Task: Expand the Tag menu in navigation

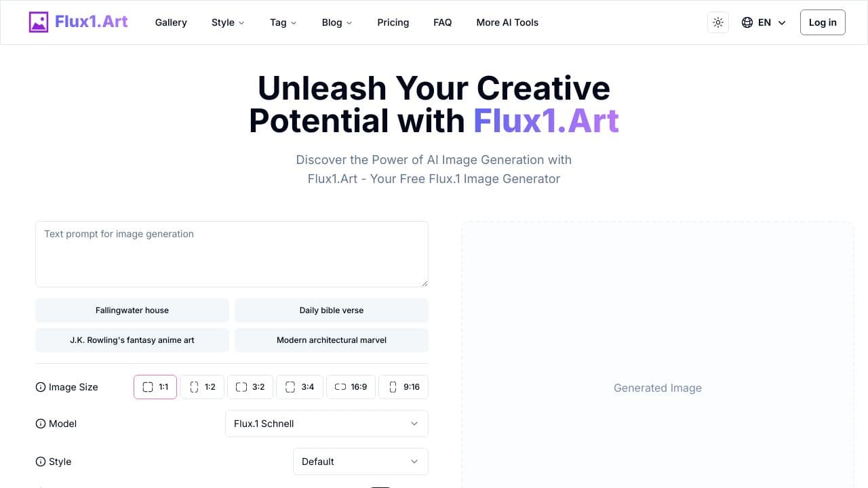Action: [x=283, y=22]
